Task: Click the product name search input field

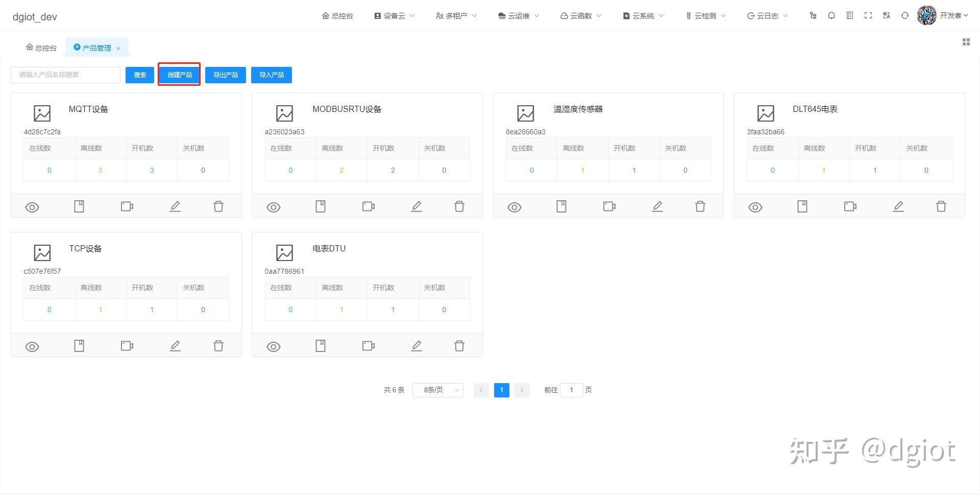Action: point(65,75)
